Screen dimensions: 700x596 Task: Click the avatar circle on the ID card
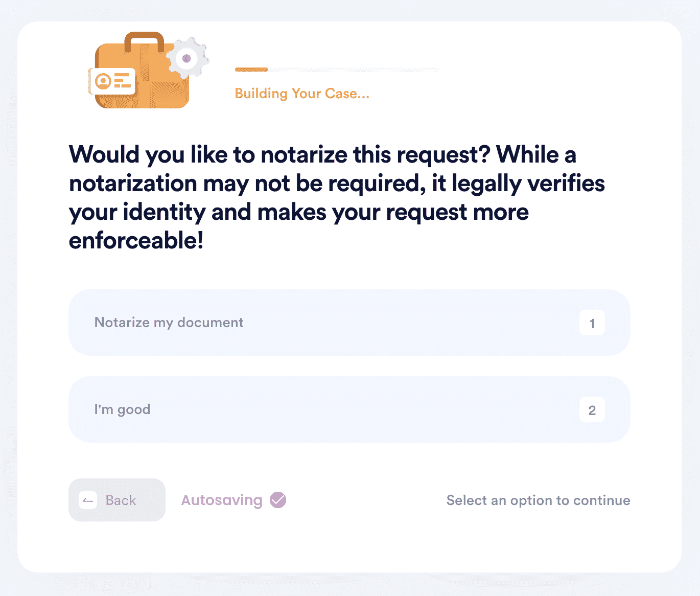(x=103, y=81)
